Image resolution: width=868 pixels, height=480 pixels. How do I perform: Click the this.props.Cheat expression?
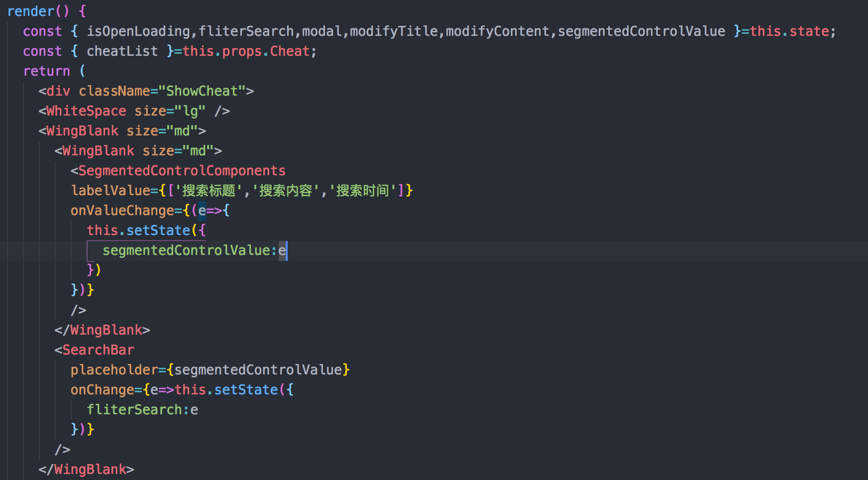(x=246, y=51)
